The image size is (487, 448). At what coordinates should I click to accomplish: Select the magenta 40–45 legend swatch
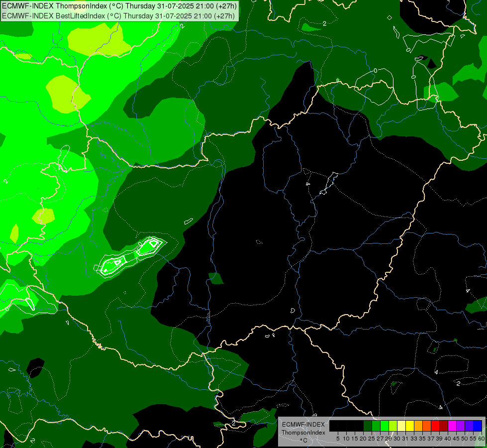452,426
